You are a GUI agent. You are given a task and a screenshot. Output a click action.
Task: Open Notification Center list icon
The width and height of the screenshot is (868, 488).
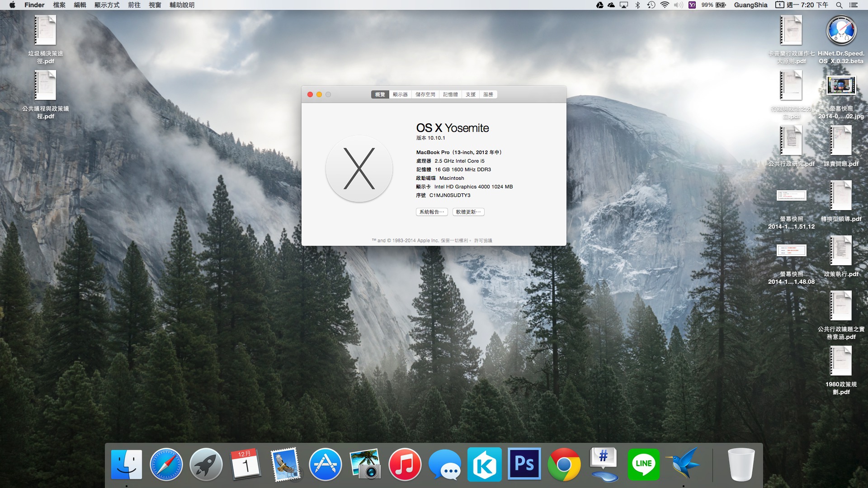click(x=854, y=5)
